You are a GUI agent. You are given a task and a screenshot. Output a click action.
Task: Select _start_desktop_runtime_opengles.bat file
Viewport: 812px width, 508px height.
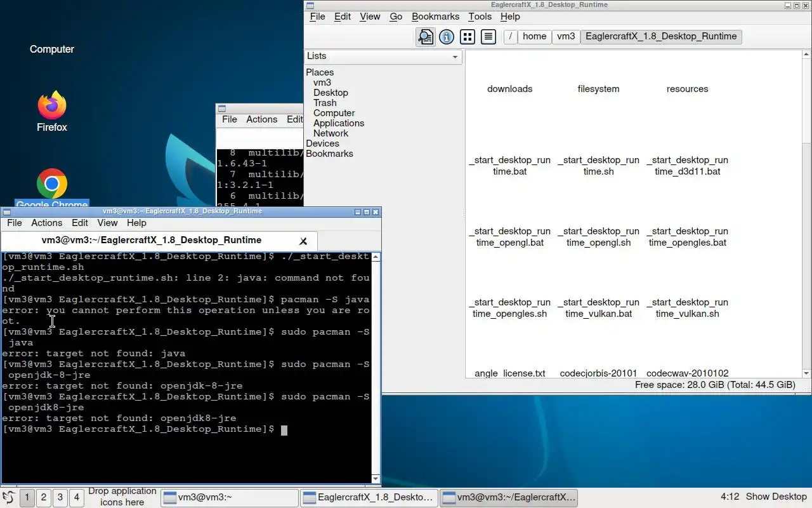click(688, 237)
